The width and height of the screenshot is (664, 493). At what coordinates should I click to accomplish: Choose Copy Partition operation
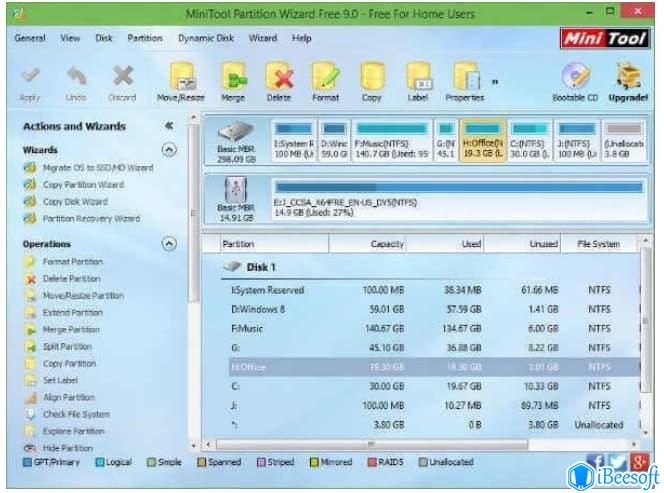(69, 363)
